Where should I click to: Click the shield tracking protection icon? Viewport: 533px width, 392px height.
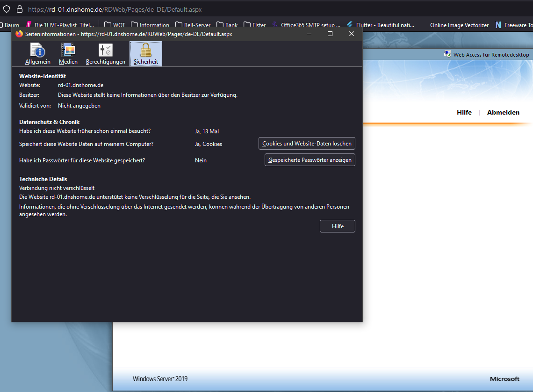7,9
